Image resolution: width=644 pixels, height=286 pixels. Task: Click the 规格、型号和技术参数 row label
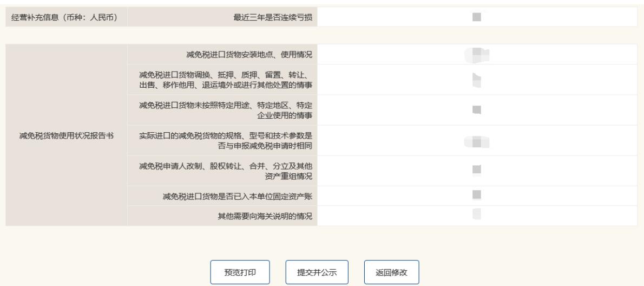pyautogui.click(x=226, y=140)
